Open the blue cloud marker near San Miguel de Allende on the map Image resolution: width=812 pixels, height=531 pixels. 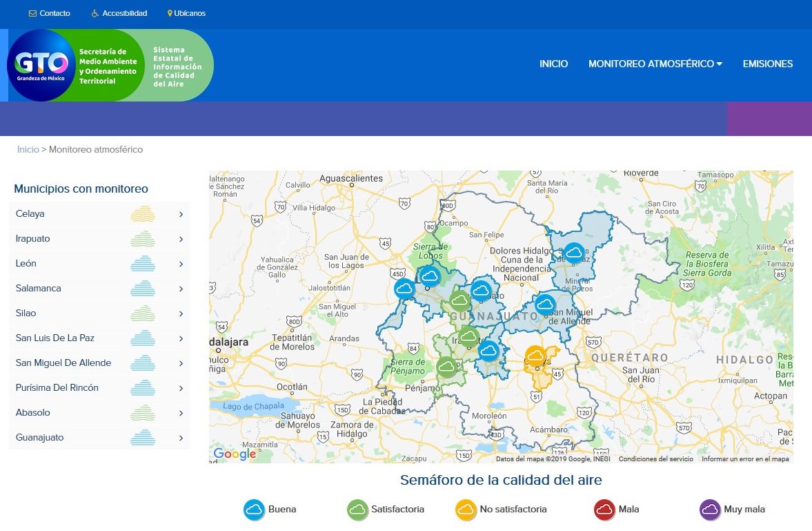tap(545, 305)
